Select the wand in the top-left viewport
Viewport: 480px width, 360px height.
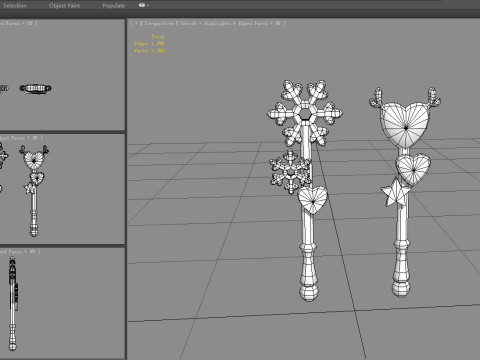pos(35,88)
